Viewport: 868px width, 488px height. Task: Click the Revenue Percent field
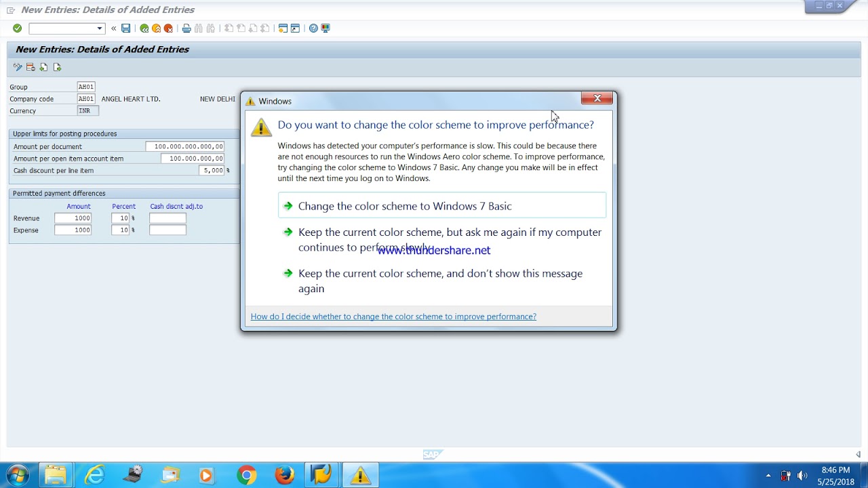120,218
